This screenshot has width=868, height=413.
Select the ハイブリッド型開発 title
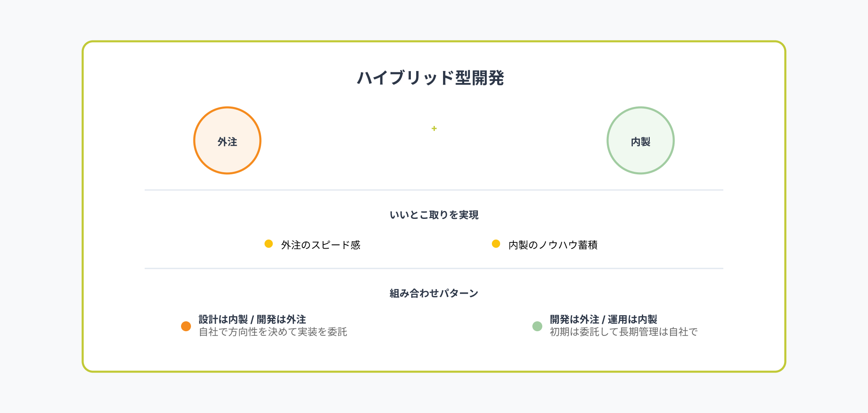click(x=430, y=78)
